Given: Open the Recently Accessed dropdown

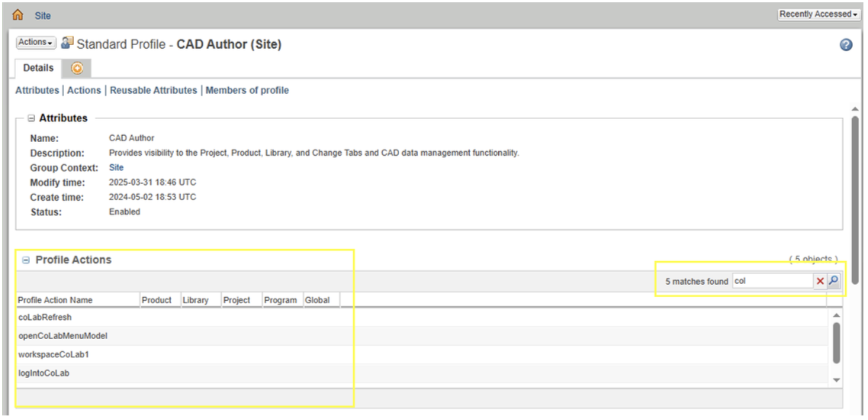Looking at the screenshot, I should click(818, 15).
